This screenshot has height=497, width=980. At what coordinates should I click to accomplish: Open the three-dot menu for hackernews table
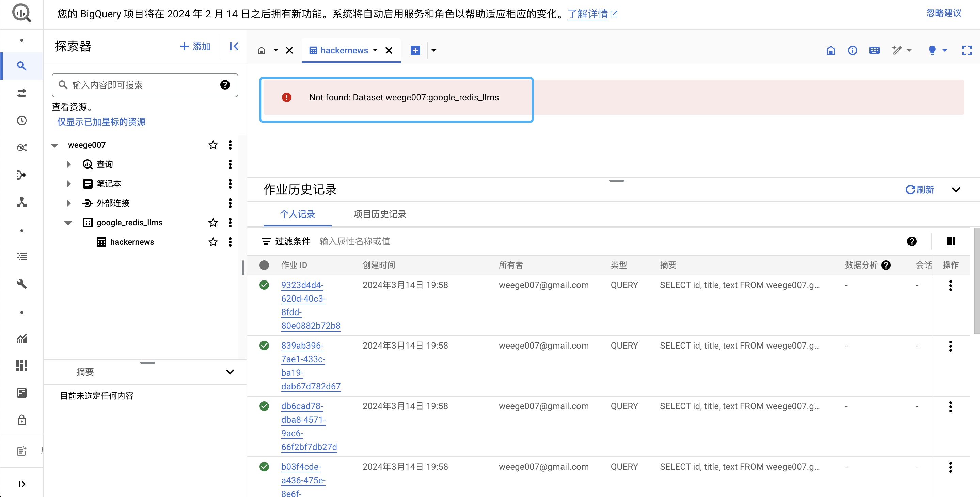230,242
